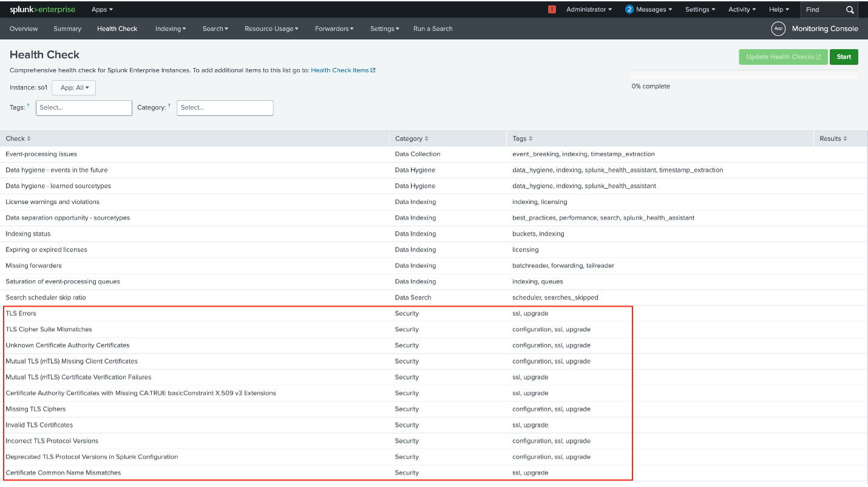Open Run a Search
Screen dimensions: 868x487
pyautogui.click(x=433, y=29)
